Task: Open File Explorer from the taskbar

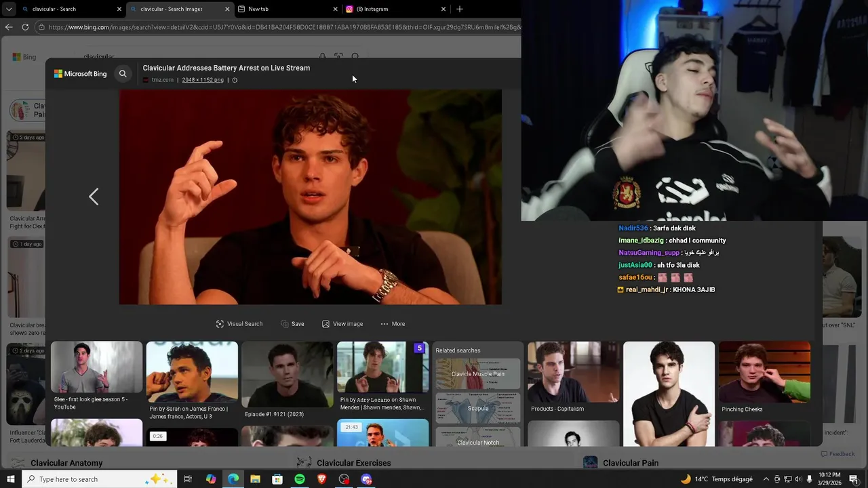Action: point(255,479)
